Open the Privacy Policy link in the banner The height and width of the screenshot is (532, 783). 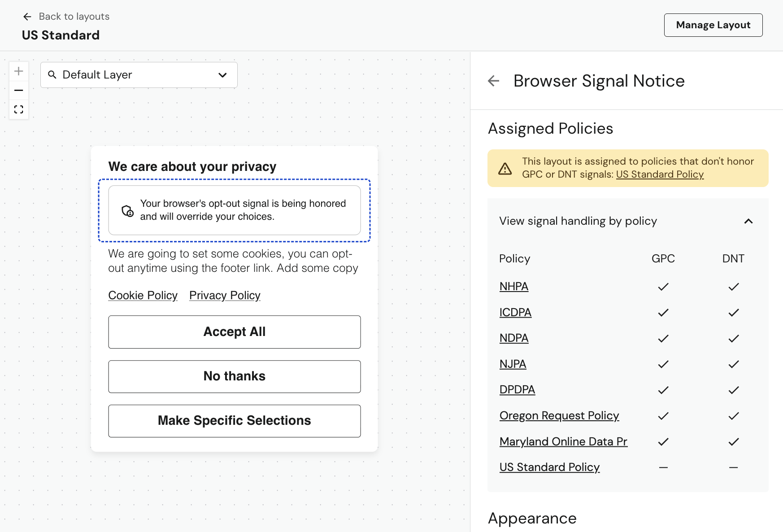click(x=224, y=295)
